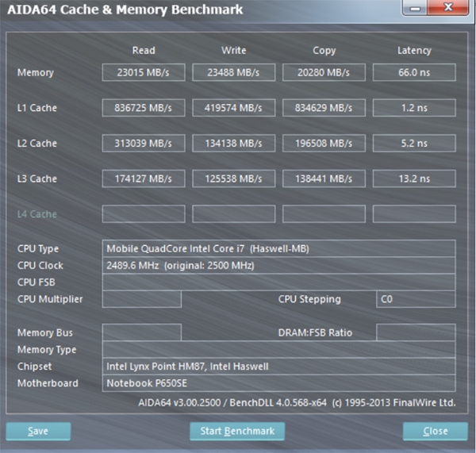Select L2 Cache copy 196508 MB/s
The width and height of the screenshot is (476, 453).
point(324,143)
